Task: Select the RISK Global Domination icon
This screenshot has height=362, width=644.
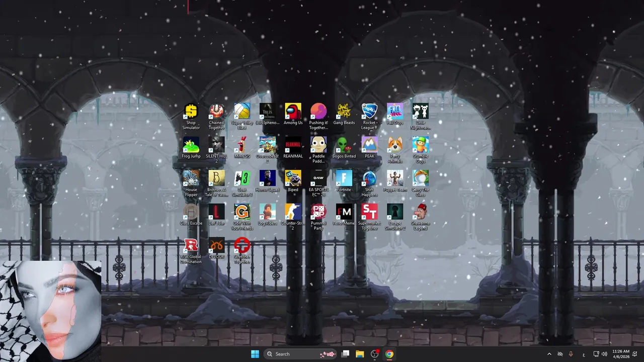Action: point(191,251)
